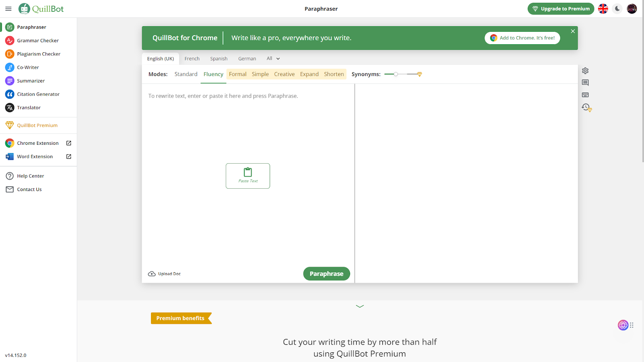This screenshot has height=362, width=644.
Task: Open the Plagiarism Checker icon
Action: [x=10, y=54]
